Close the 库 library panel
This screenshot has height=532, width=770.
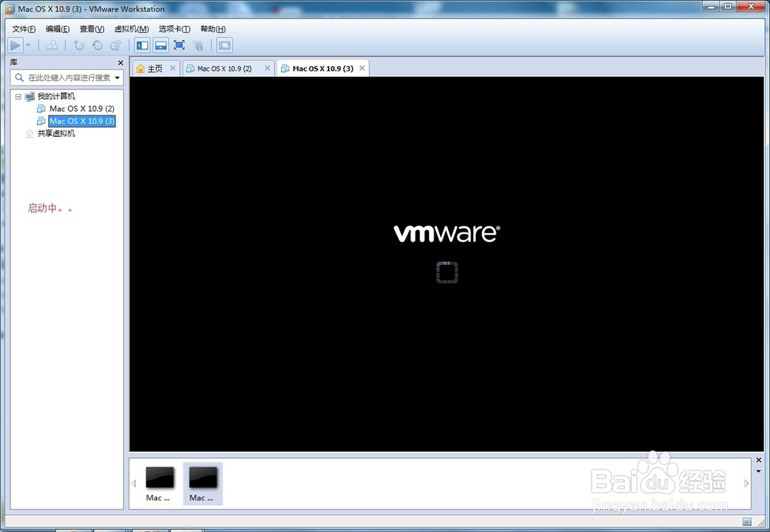pos(120,63)
